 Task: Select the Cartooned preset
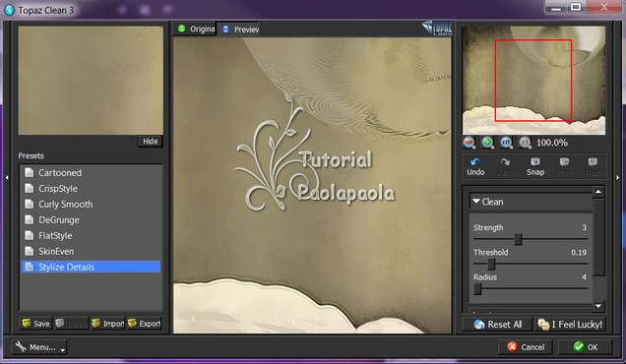91,173
